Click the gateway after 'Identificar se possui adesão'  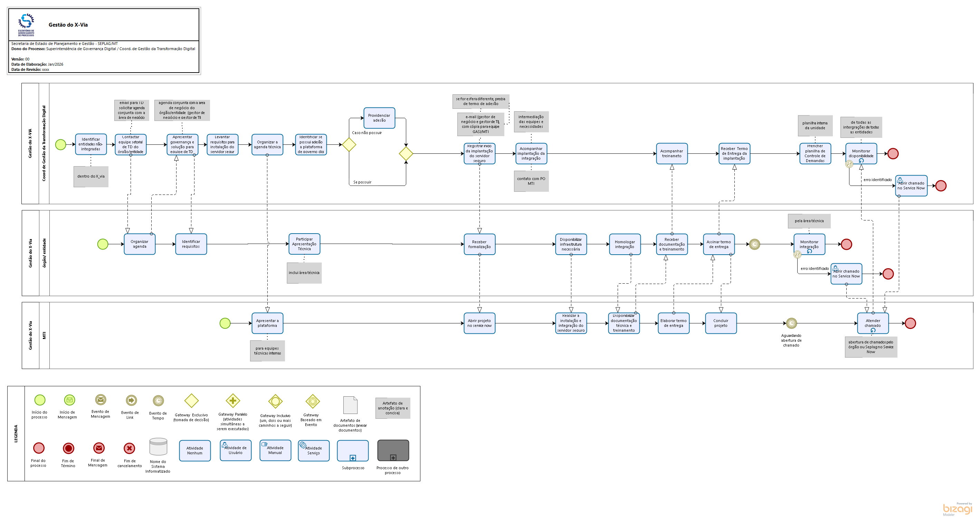349,144
